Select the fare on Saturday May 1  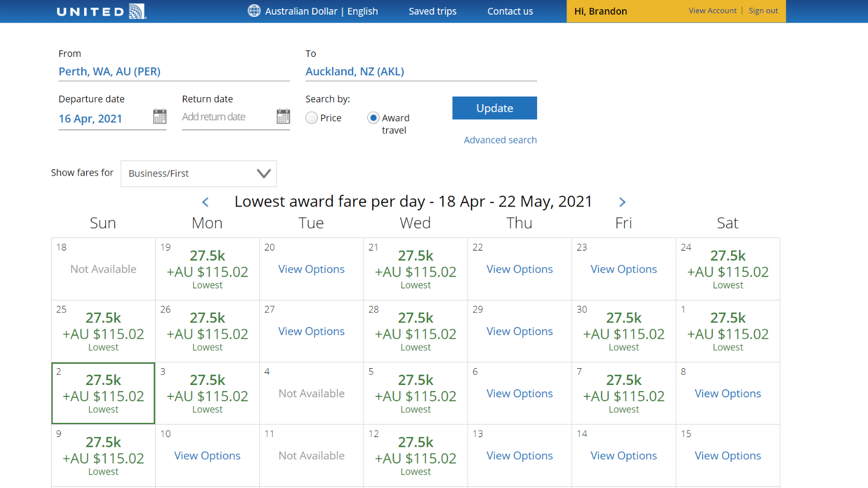click(x=728, y=331)
